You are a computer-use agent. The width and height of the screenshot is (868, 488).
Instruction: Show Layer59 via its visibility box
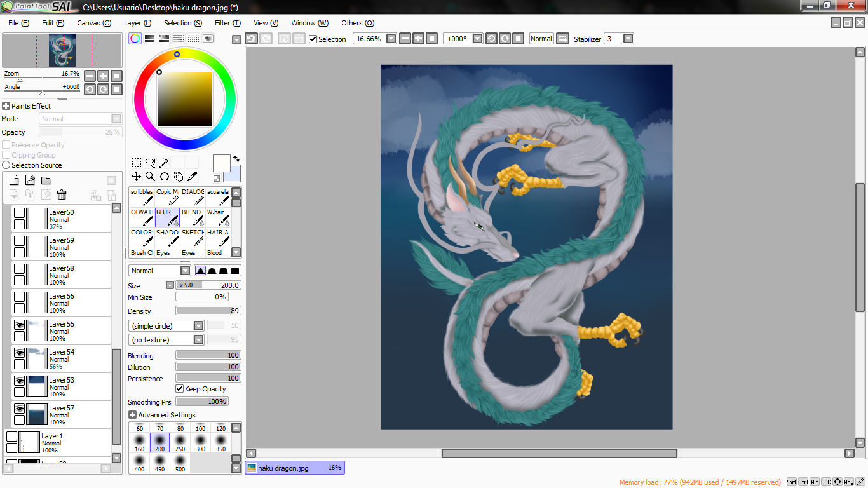(19, 241)
